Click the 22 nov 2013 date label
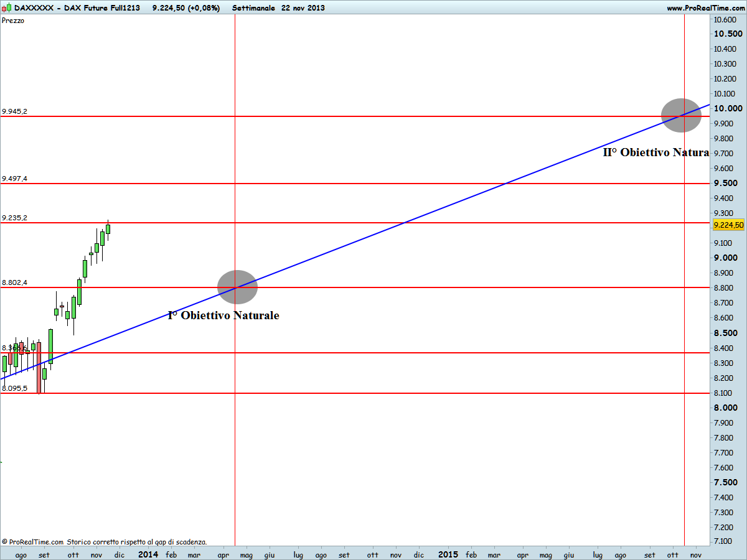The image size is (747, 560). [303, 8]
